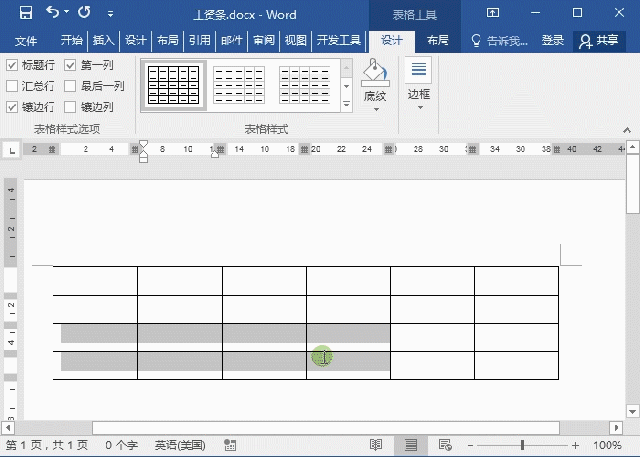Uncheck the 第一列 checkbox
This screenshot has height=457, width=640.
(70, 65)
